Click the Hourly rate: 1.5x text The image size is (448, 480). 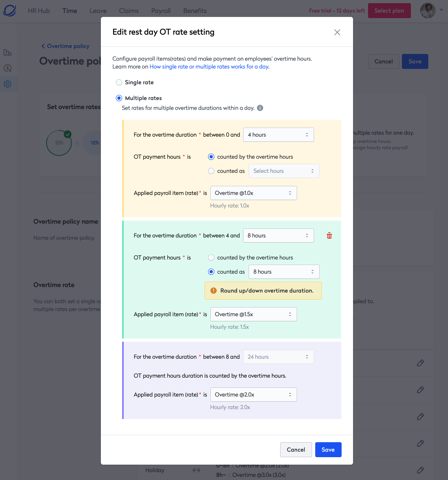(230, 327)
